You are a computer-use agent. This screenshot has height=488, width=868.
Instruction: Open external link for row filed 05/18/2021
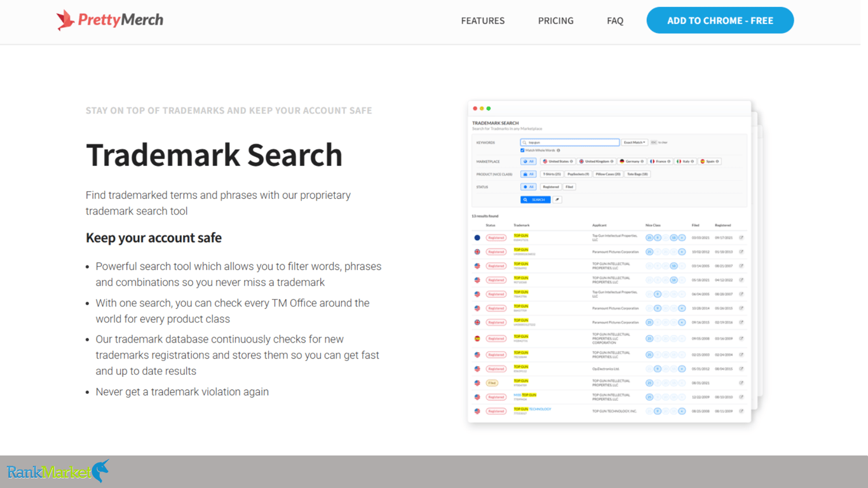[741, 280]
